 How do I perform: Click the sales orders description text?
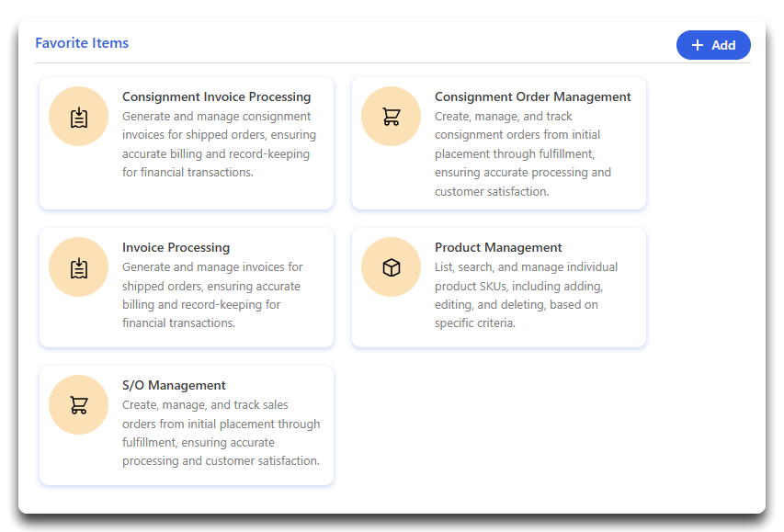(x=221, y=433)
